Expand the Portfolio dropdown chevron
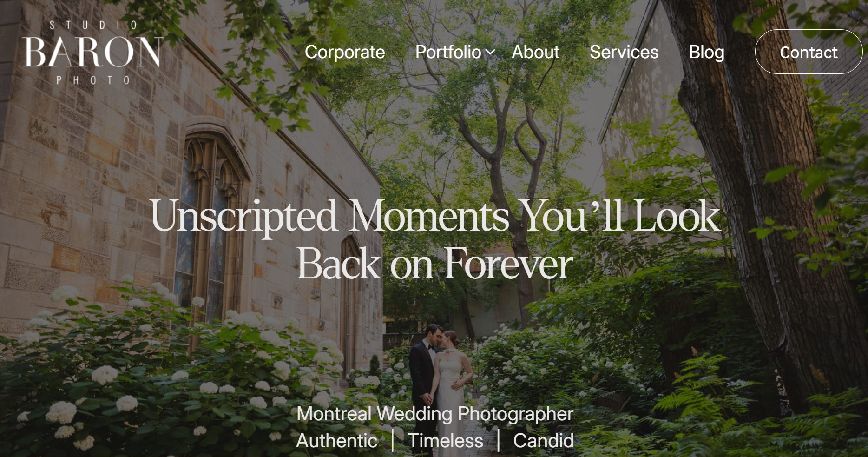Image resolution: width=868 pixels, height=457 pixels. pyautogui.click(x=490, y=53)
